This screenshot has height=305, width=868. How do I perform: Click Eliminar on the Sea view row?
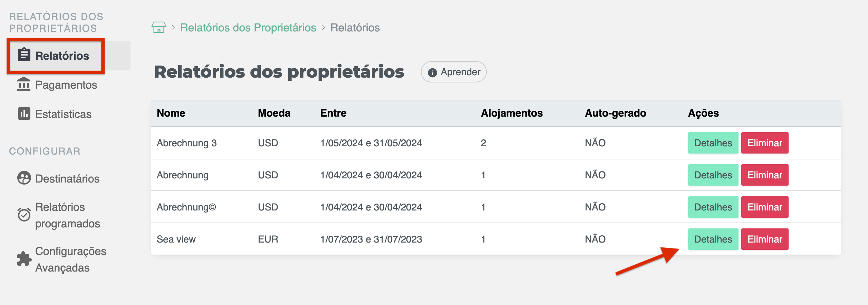(x=764, y=239)
